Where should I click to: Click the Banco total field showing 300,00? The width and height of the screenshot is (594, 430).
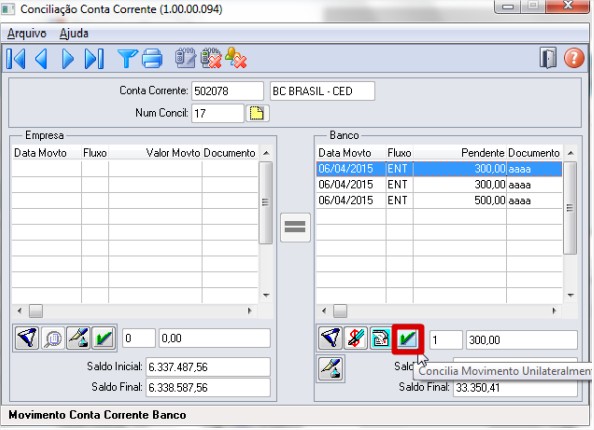pyautogui.click(x=522, y=340)
